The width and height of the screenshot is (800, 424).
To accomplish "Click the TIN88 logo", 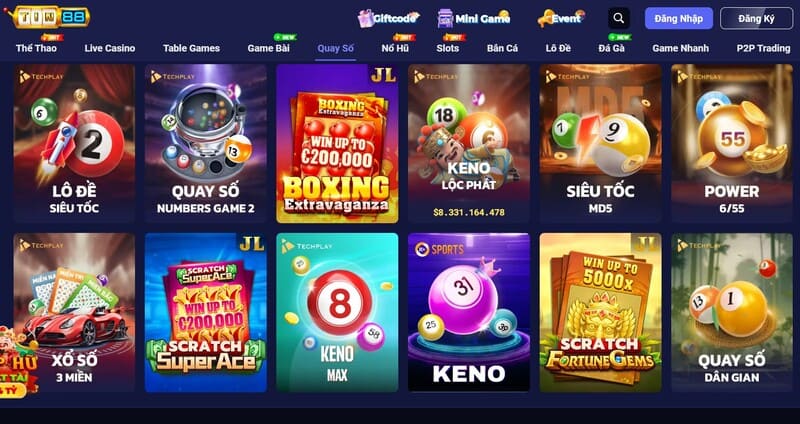I will (47, 17).
